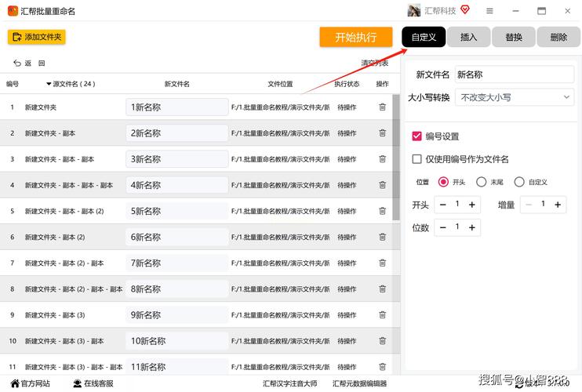Screen dimensions: 582x392
Task: Enable 仅使用编号作为文件名 checkbox
Action: tap(417, 159)
